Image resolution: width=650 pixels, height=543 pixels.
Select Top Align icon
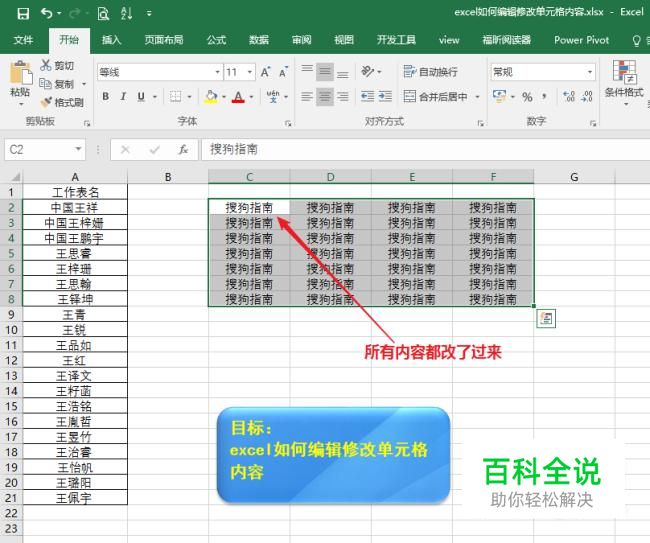pyautogui.click(x=307, y=72)
